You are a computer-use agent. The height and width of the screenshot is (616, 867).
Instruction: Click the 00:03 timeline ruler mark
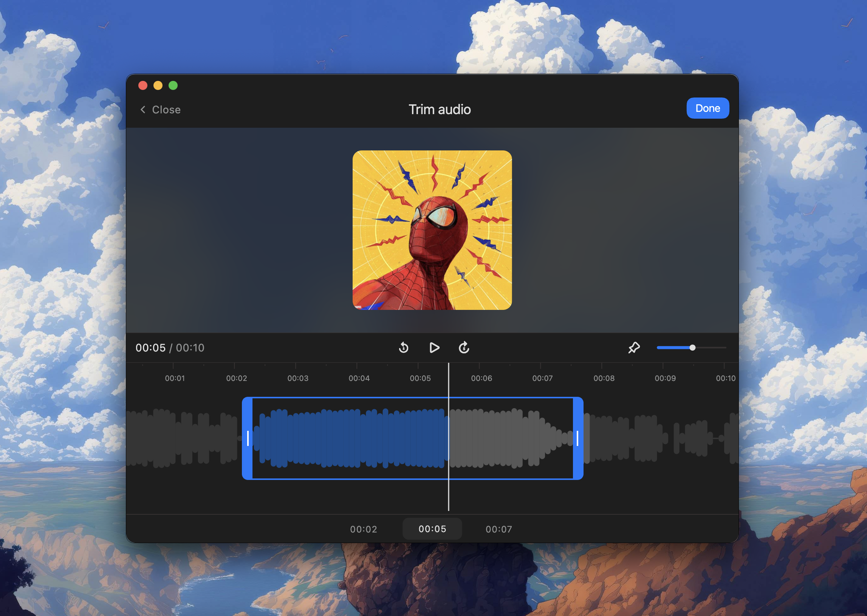[298, 378]
